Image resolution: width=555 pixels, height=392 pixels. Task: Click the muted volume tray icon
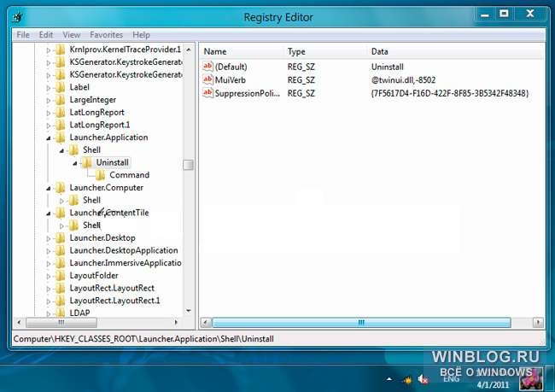point(423,379)
